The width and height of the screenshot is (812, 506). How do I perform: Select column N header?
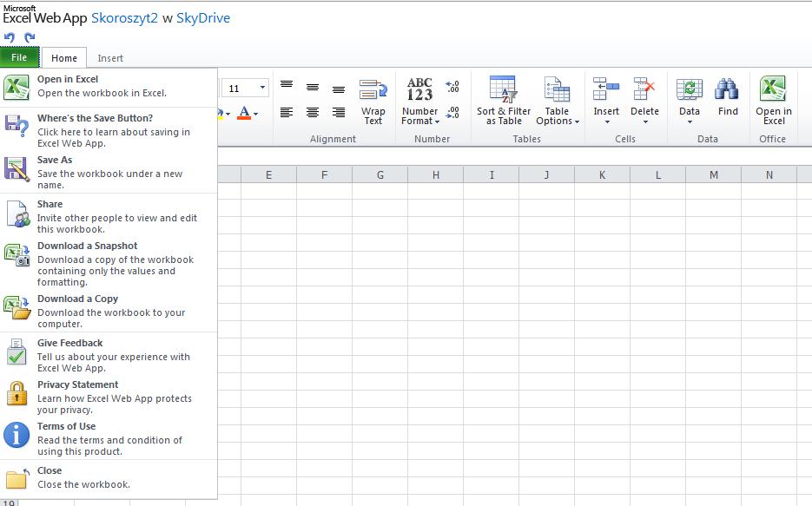click(769, 174)
